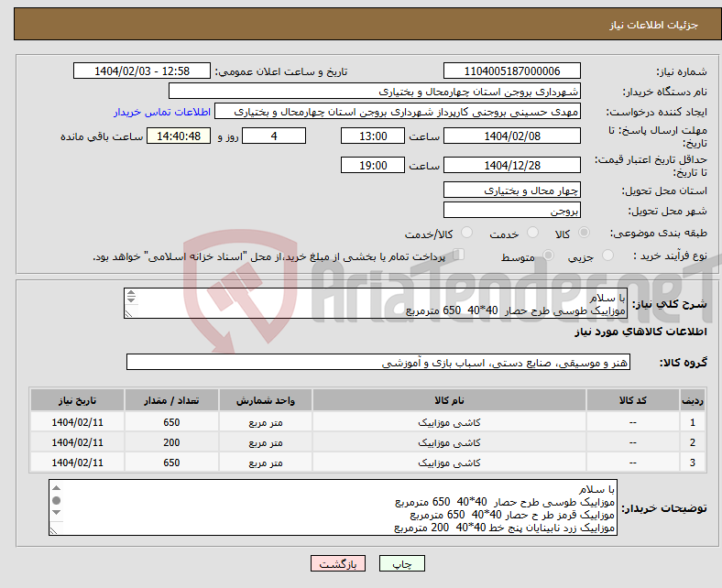Viewport: 722px width, 588px height.
Task: Select the خدمت radio button
Action: click(x=532, y=233)
